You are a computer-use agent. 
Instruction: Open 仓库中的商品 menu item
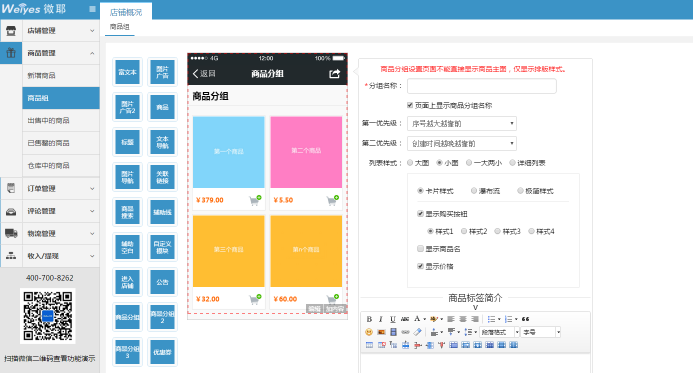(x=61, y=166)
